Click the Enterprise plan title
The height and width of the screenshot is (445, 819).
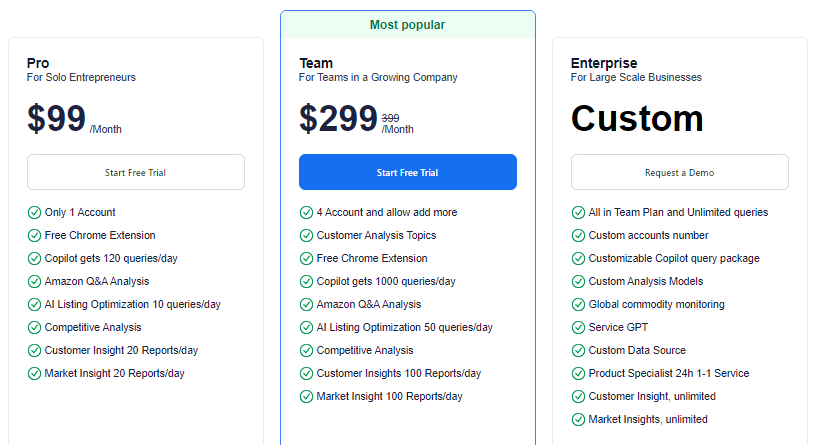pos(603,63)
